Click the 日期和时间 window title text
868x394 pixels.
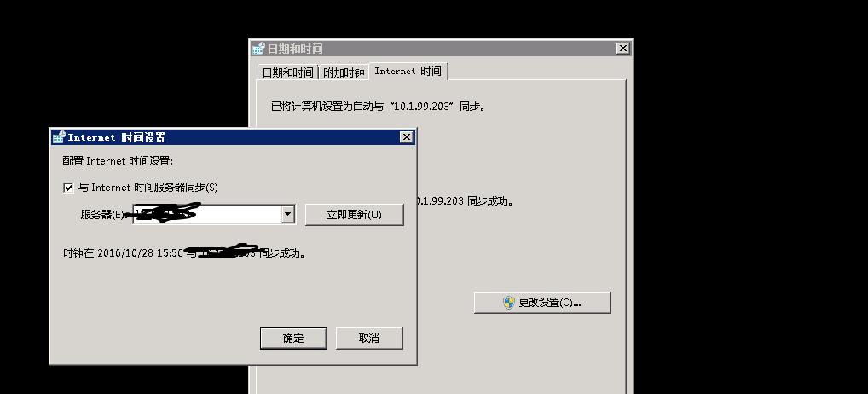tap(295, 49)
